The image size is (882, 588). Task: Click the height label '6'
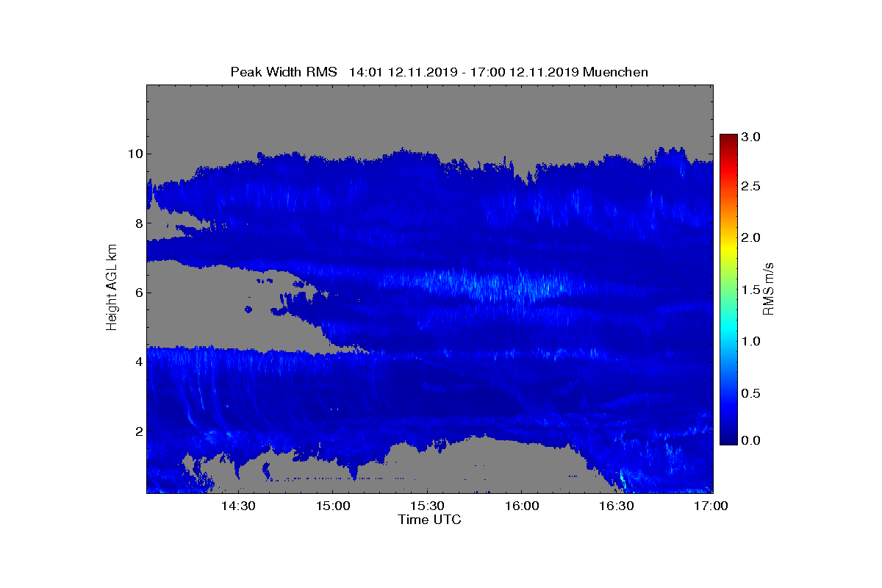click(x=139, y=293)
